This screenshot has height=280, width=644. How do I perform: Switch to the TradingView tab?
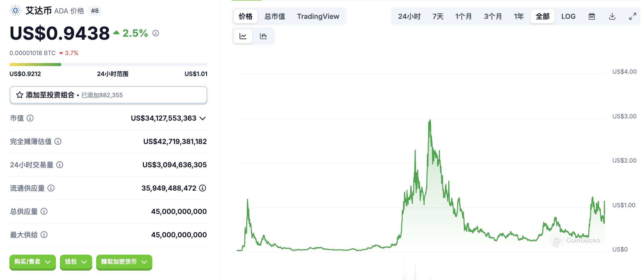click(318, 16)
